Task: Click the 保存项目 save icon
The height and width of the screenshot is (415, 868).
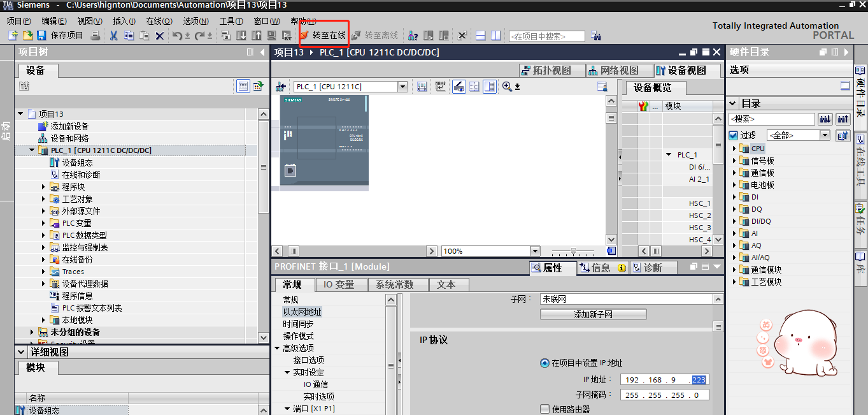Action: (x=41, y=36)
